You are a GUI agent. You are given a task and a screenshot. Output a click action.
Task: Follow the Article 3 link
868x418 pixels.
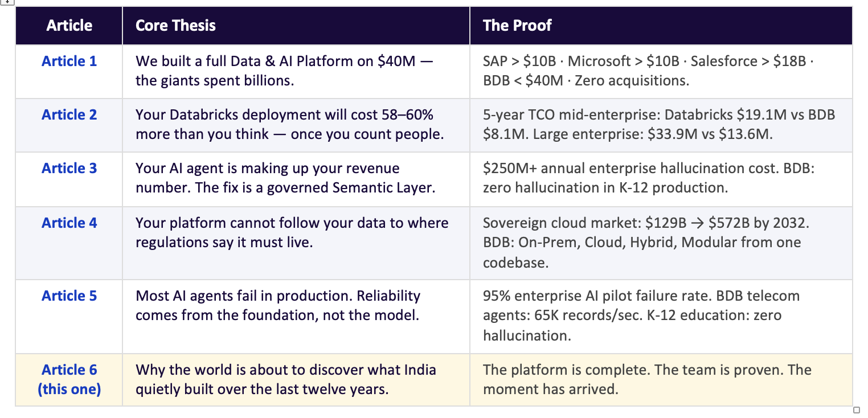tap(69, 168)
